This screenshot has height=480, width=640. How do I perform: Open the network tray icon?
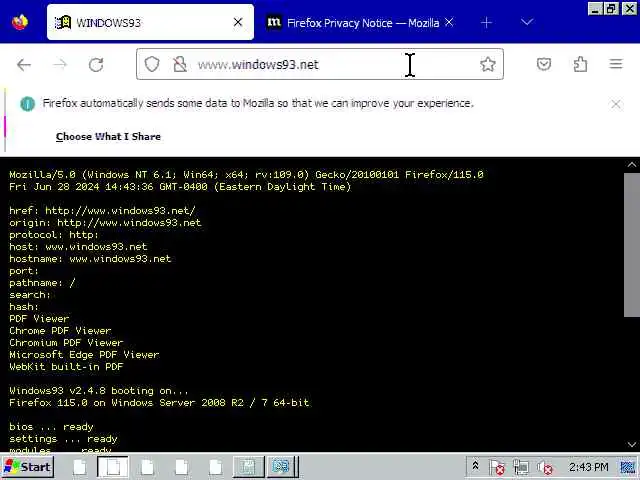click(521, 468)
